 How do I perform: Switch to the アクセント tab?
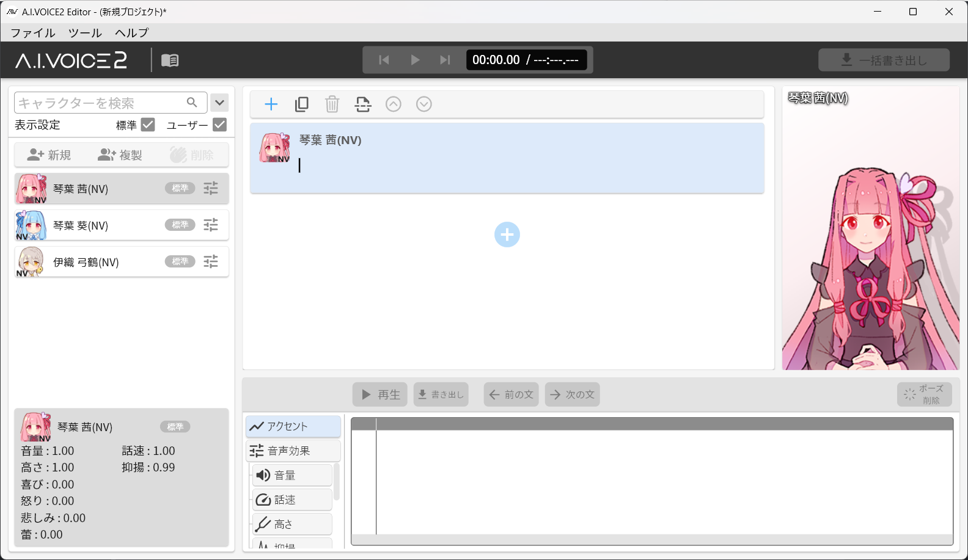[293, 426]
